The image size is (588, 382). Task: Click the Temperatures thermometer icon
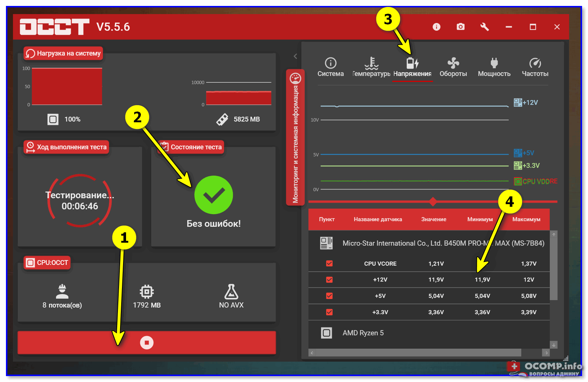click(x=371, y=63)
